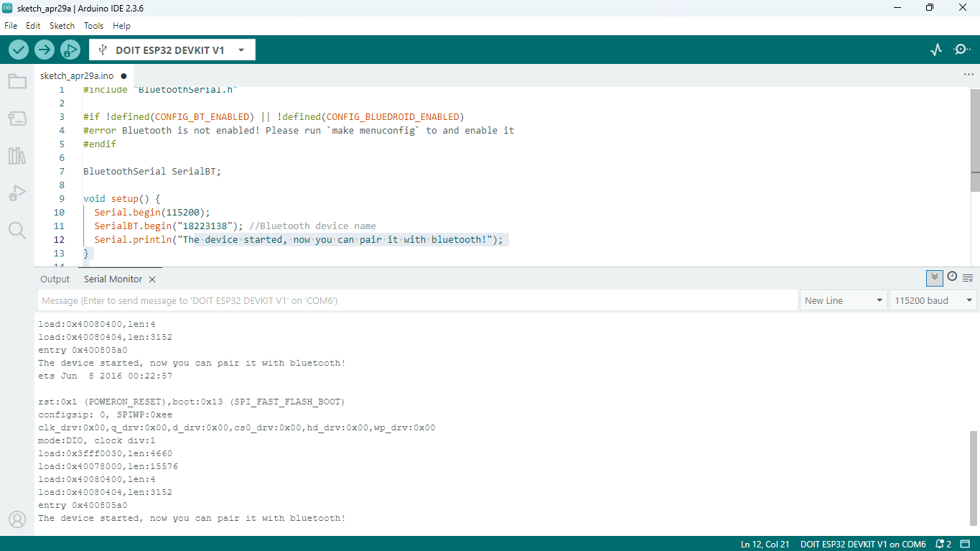Select the Serial Monitor tab
Screen dimensions: 980x551
113,279
